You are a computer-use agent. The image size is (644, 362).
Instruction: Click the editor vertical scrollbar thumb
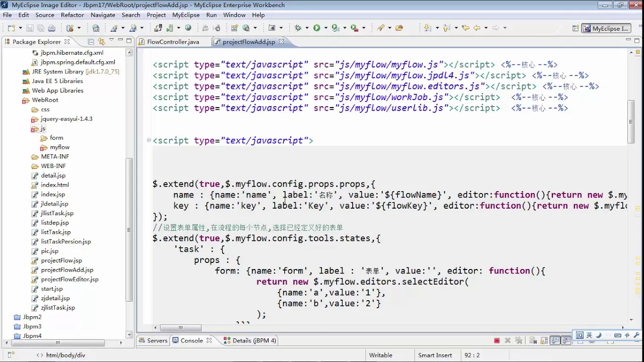(x=631, y=122)
